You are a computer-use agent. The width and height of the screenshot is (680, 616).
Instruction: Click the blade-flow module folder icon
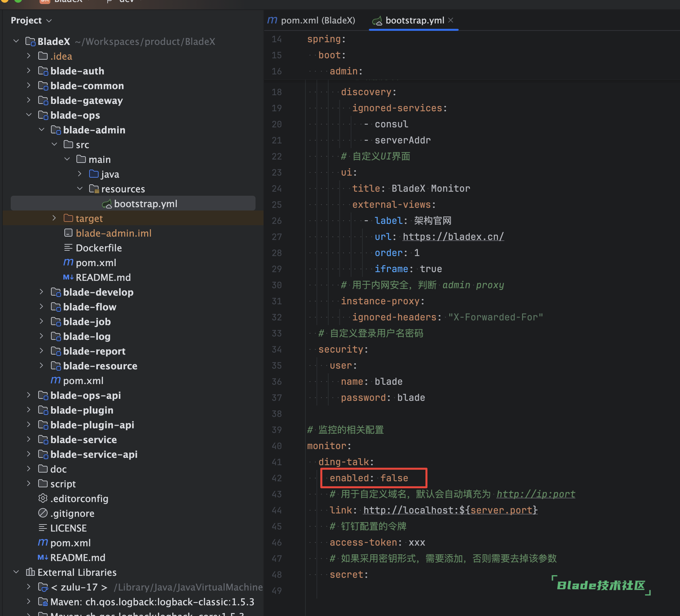click(x=56, y=307)
